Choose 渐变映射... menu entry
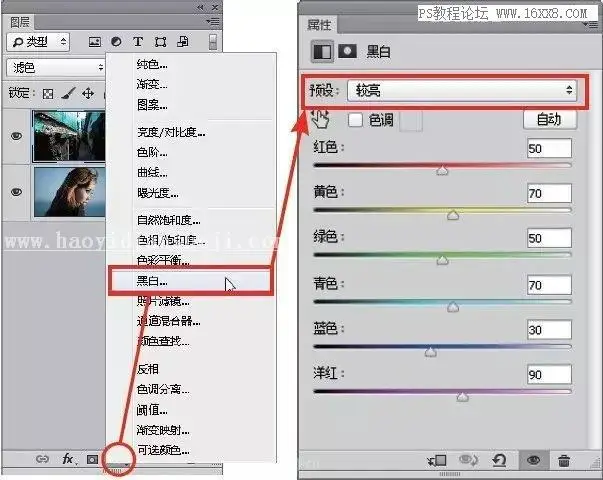603x480 pixels. click(163, 430)
